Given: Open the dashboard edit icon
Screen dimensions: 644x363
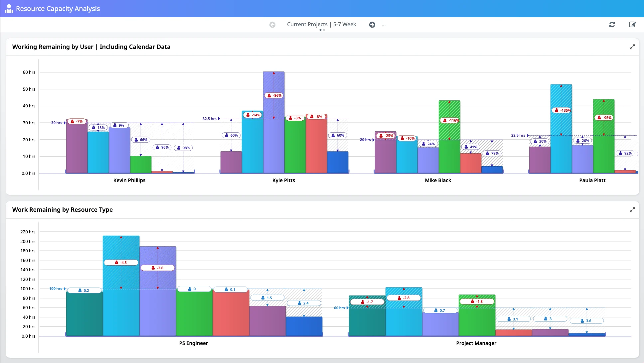Looking at the screenshot, I should pos(632,25).
